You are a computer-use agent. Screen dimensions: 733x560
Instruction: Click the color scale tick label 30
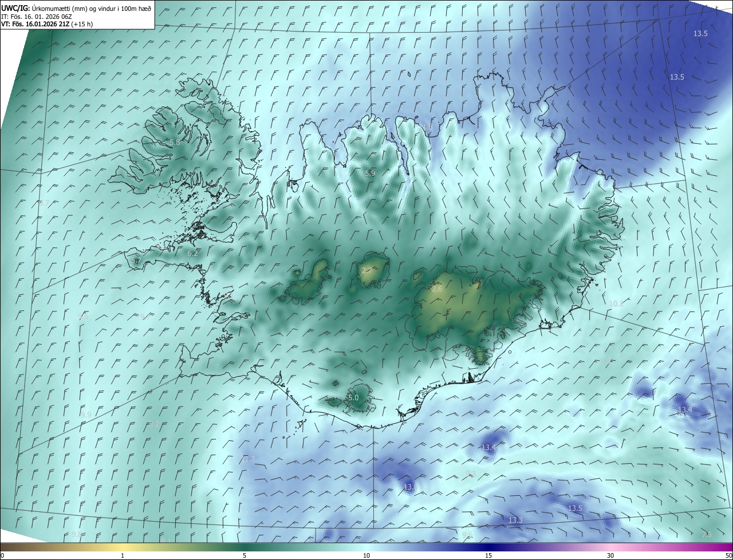[x=610, y=555]
